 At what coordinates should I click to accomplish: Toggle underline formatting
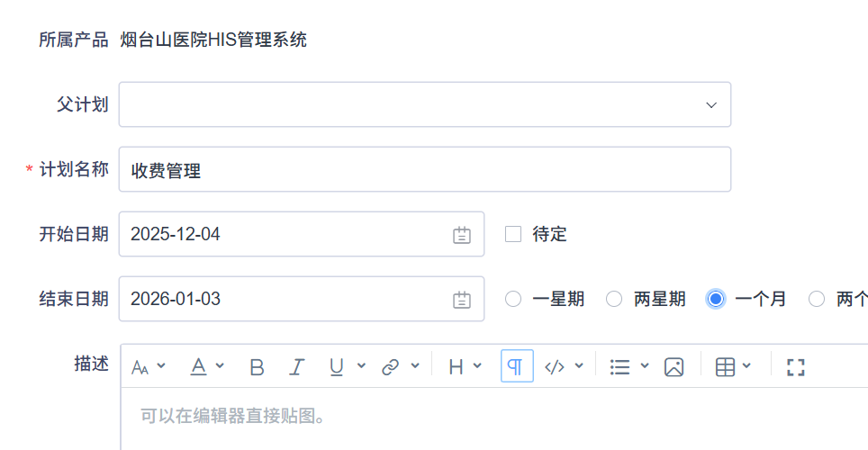pos(337,367)
